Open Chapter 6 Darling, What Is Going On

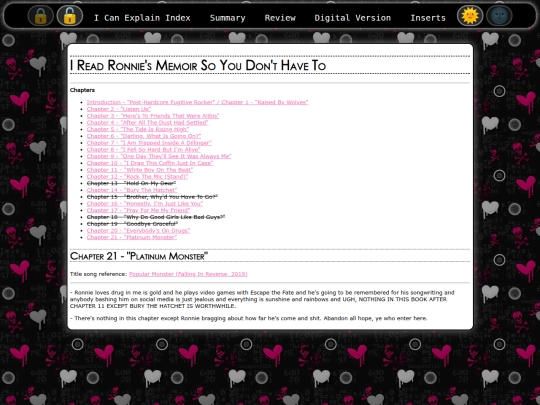[144, 136]
